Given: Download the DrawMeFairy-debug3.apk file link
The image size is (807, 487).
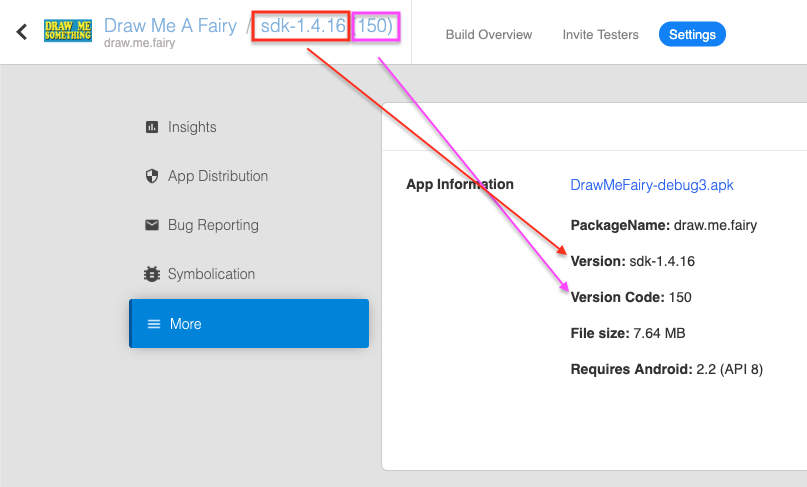Looking at the screenshot, I should point(652,185).
